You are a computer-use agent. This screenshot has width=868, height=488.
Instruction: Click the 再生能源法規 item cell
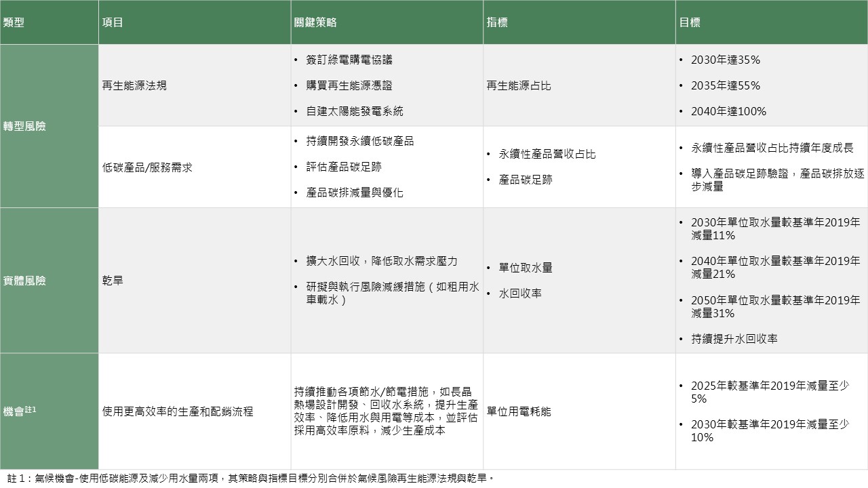(x=134, y=85)
